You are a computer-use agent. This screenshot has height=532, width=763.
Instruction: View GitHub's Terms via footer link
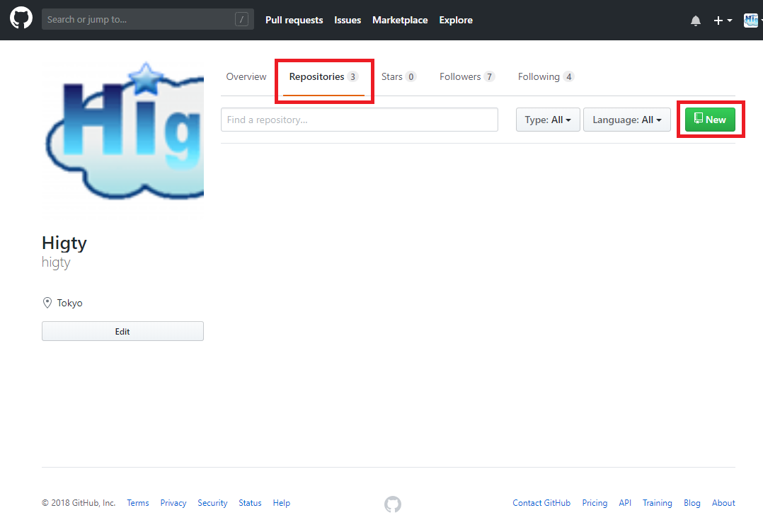pyautogui.click(x=137, y=502)
